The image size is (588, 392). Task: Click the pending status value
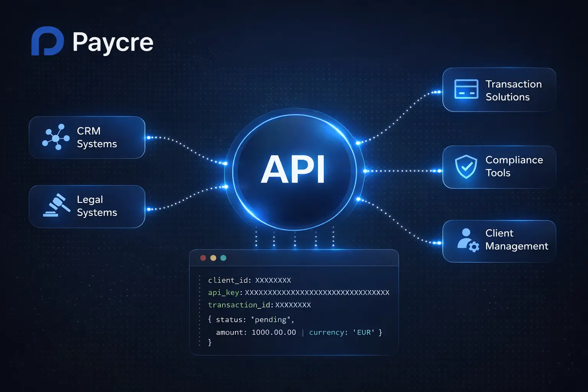coord(271,319)
